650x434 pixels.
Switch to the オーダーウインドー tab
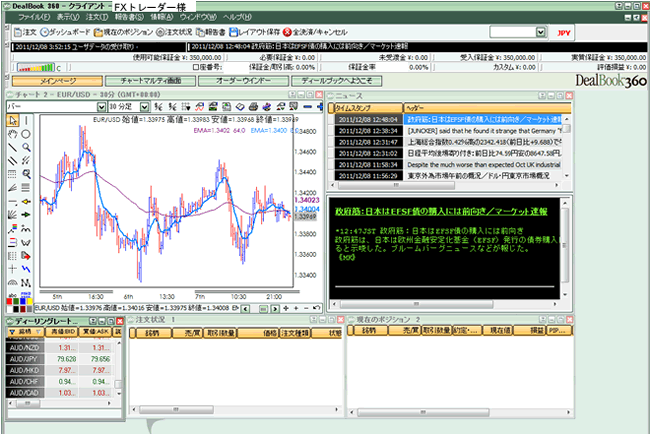243,81
